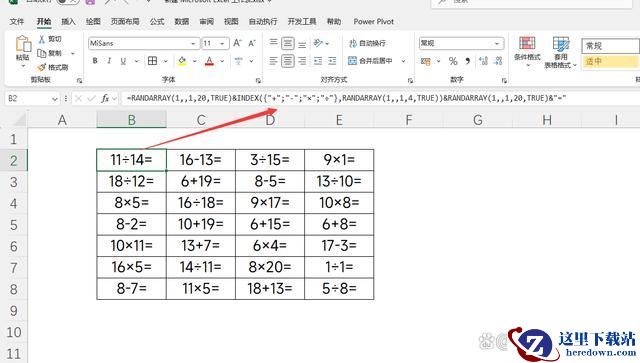The width and height of the screenshot is (640, 363).
Task: Click the phonetic guide icon
Action: coord(239,61)
